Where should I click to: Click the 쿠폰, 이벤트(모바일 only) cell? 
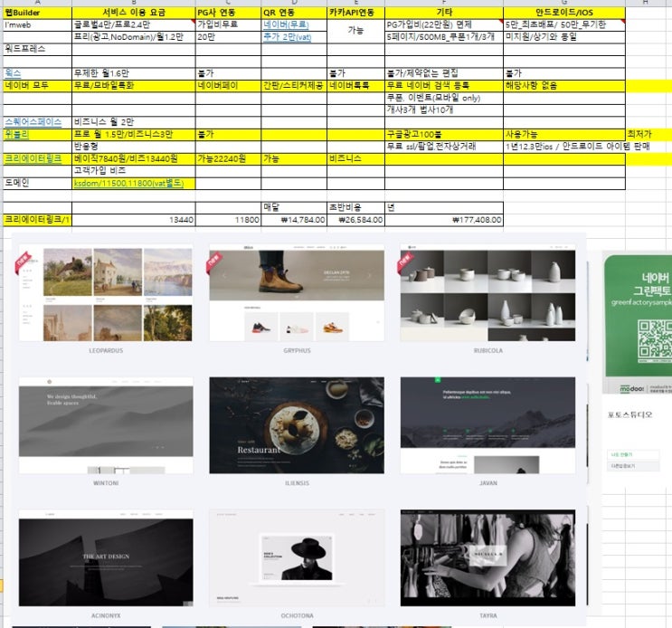[x=444, y=98]
